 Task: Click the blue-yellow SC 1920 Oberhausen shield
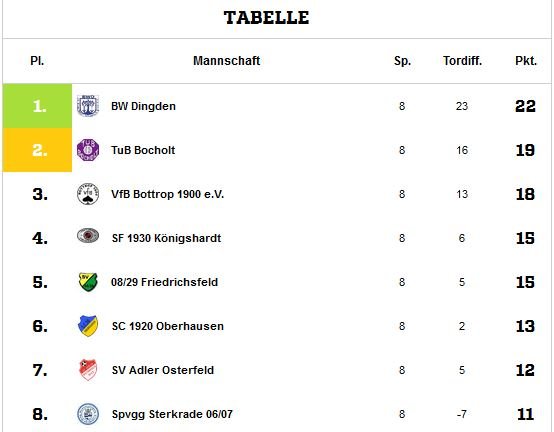click(x=88, y=326)
